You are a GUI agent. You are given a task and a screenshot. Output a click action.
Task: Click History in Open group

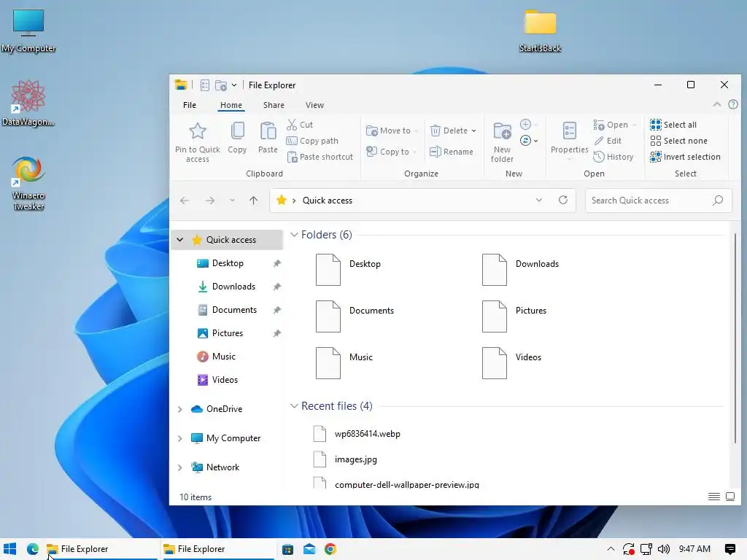614,157
